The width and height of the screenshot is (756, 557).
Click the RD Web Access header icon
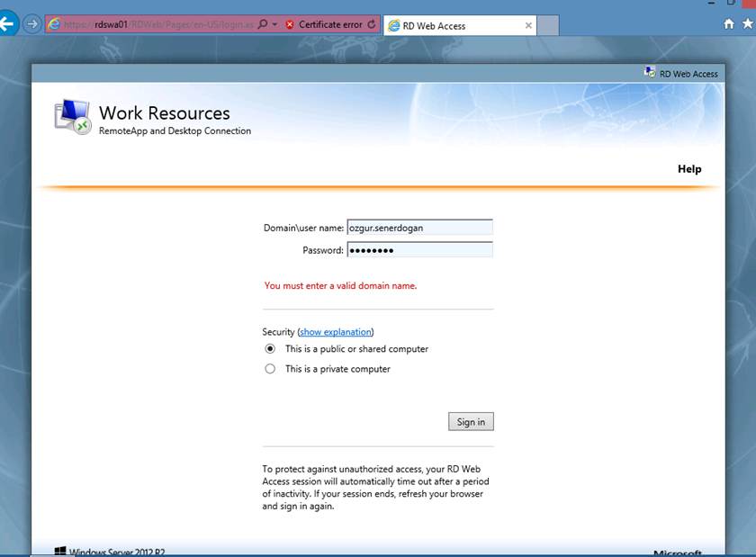(x=650, y=72)
